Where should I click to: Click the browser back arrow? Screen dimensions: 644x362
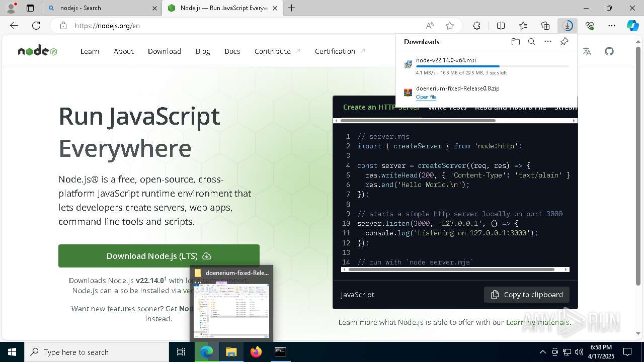(x=14, y=26)
